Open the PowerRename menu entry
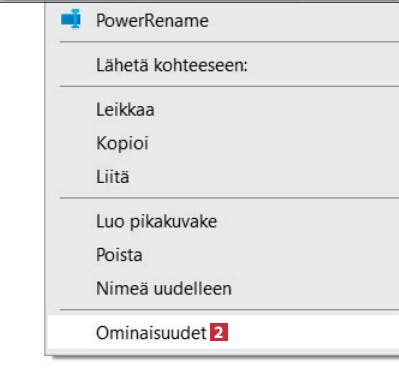Screen dimensions: 399x375 pyautogui.click(x=223, y=21)
